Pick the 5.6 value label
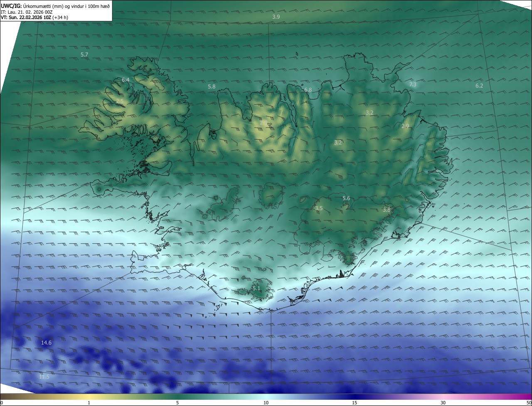Image resolution: width=532 pixels, height=406 pixels. 346,198
